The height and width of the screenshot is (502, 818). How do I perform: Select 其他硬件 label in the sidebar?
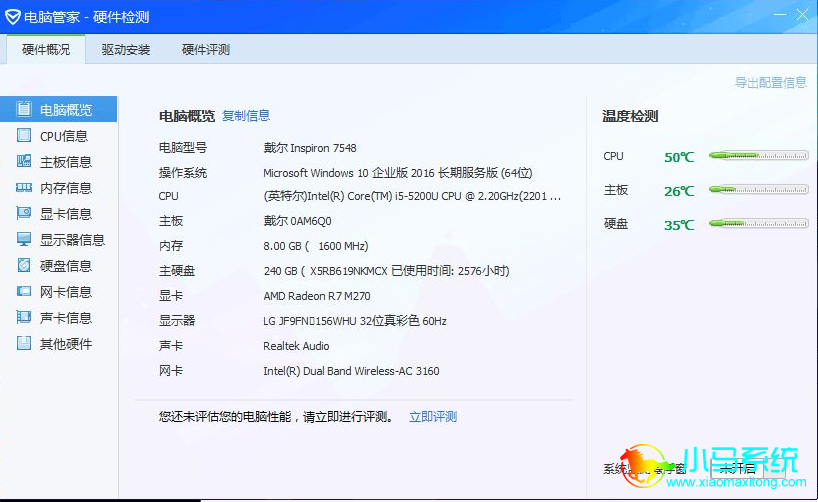click(x=66, y=344)
